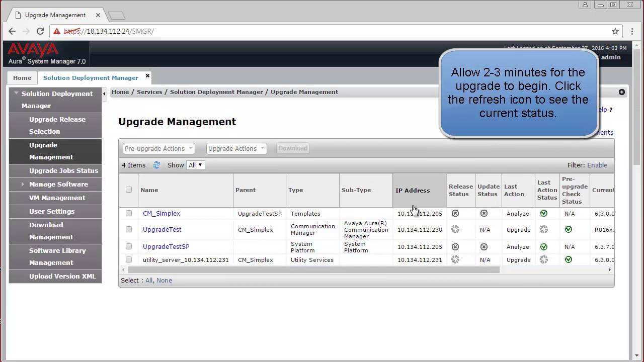Click the Upgrade Management browser tab
Screen dimensions: 644x362
(x=55, y=15)
